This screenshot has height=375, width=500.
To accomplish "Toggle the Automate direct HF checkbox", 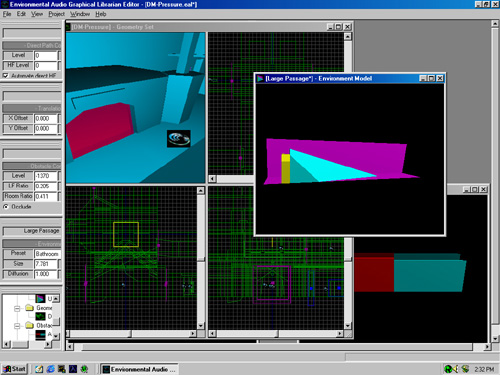I will click(6, 76).
